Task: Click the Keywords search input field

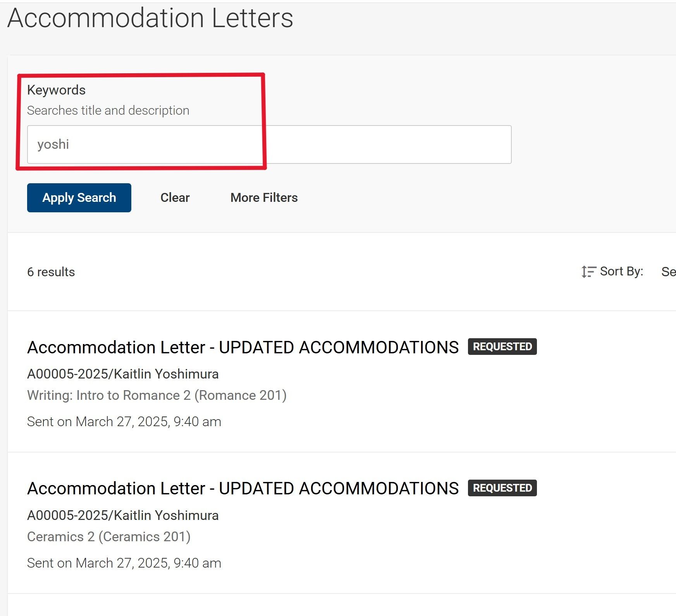Action: [269, 145]
